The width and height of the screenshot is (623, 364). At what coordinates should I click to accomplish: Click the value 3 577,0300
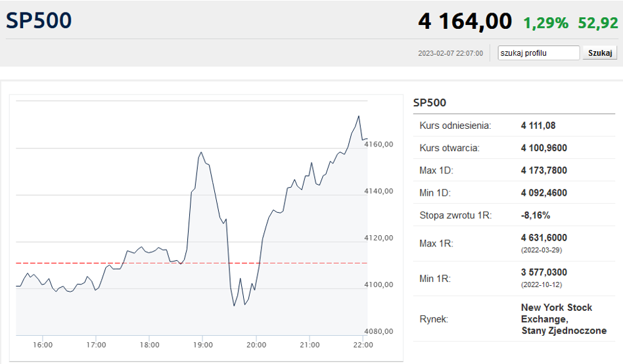(544, 272)
